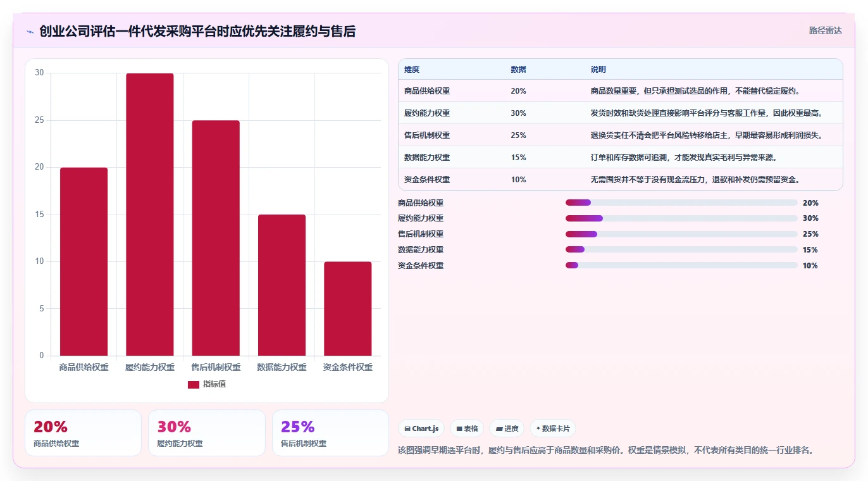The width and height of the screenshot is (868, 481).
Task: Click the 15% cell in 数据能力权重 table row
Action: tap(518, 158)
